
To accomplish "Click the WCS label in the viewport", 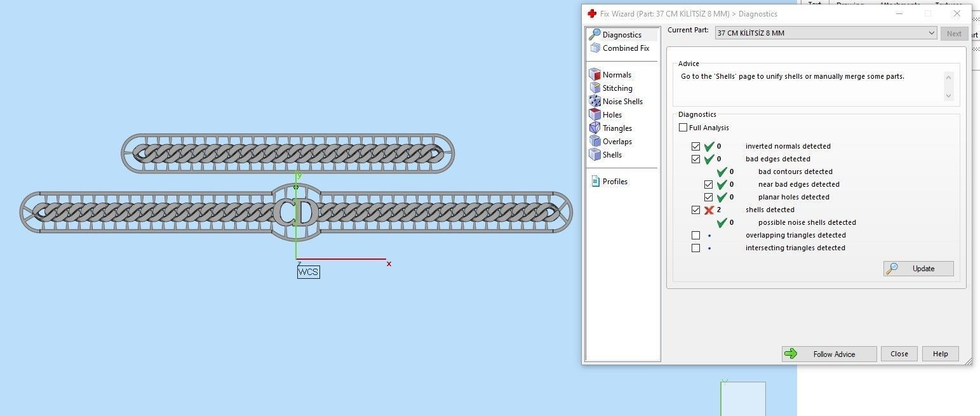I will point(309,272).
